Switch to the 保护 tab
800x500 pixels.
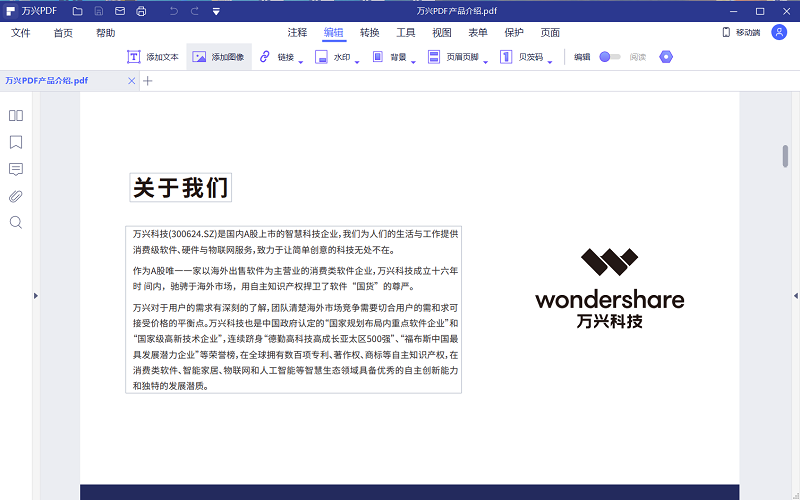tap(514, 33)
